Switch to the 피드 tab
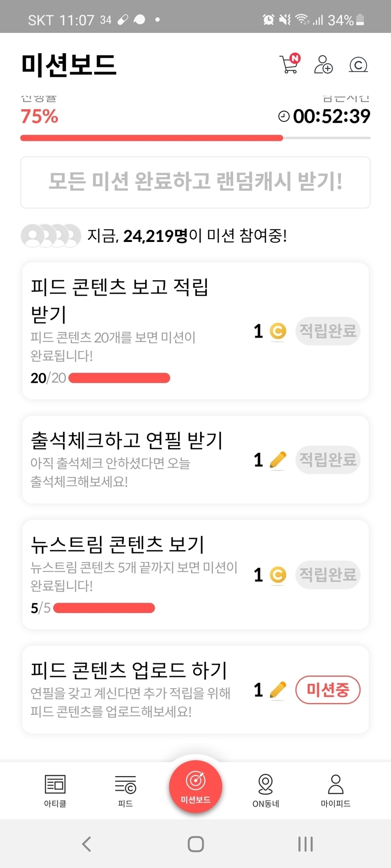This screenshot has height=868, width=391. coord(125,791)
